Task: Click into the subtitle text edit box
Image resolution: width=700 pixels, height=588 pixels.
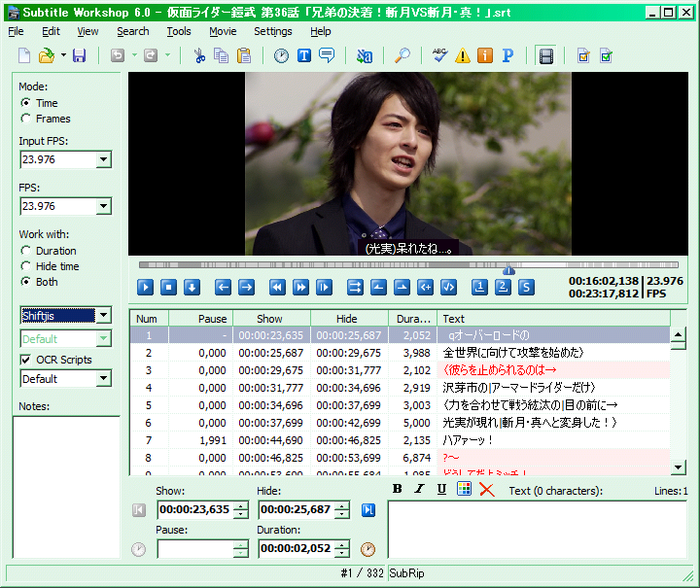Action: click(537, 530)
